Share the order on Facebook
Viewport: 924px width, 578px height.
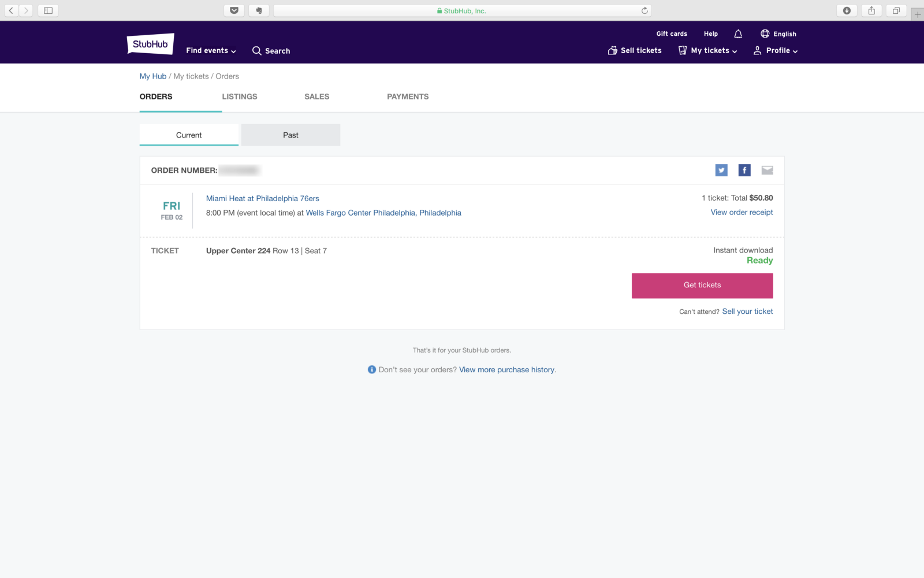pyautogui.click(x=744, y=170)
